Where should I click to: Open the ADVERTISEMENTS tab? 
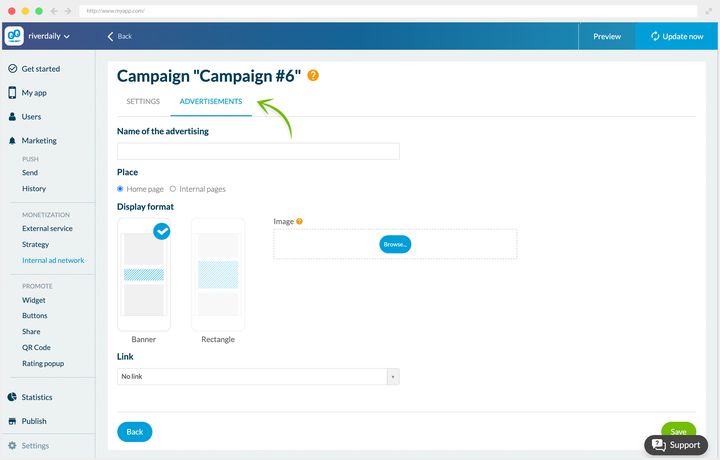211,101
